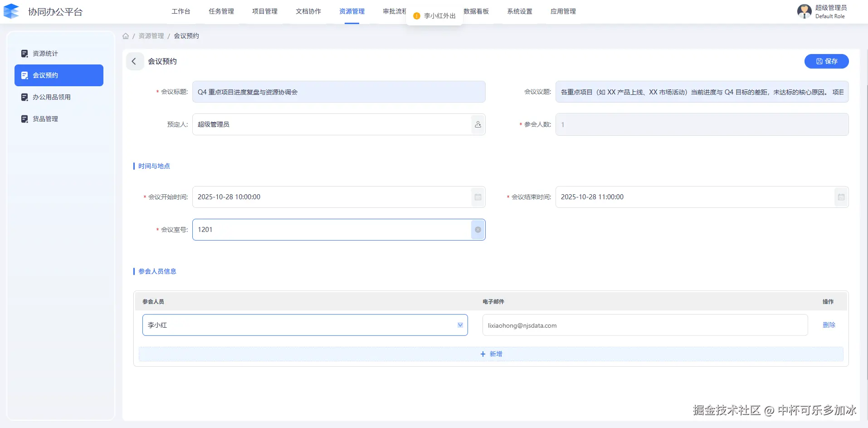Click the 协同办公平台 logo icon
The width and height of the screenshot is (868, 428).
point(11,11)
